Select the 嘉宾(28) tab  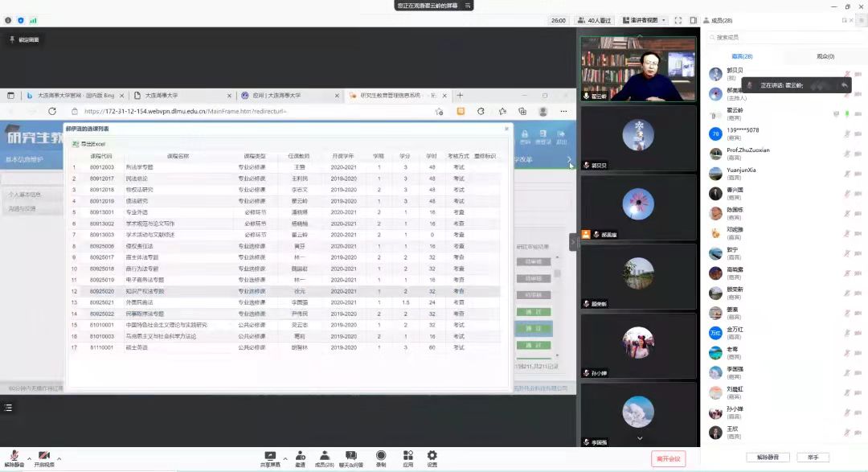[x=742, y=56]
